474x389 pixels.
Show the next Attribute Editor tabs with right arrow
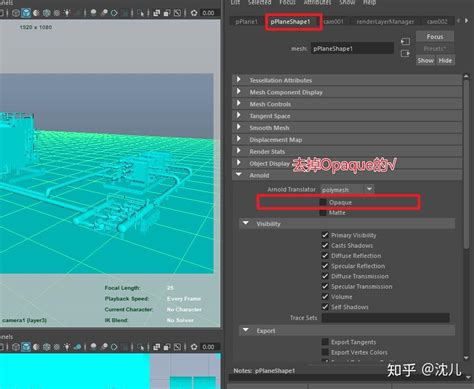coord(467,21)
